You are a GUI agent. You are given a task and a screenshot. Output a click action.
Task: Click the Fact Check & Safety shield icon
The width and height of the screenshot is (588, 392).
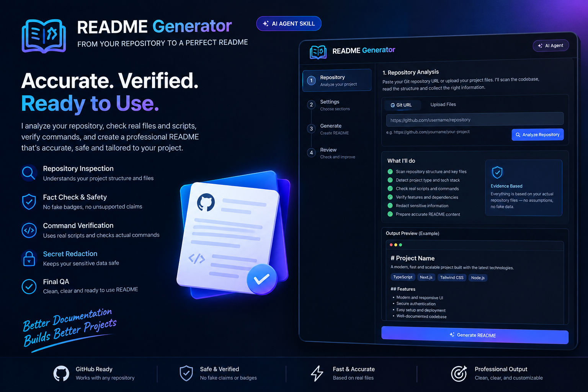(29, 202)
